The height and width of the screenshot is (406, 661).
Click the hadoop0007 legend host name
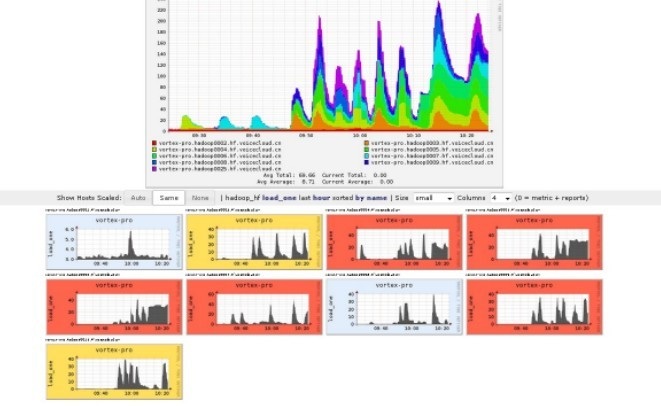pos(432,156)
